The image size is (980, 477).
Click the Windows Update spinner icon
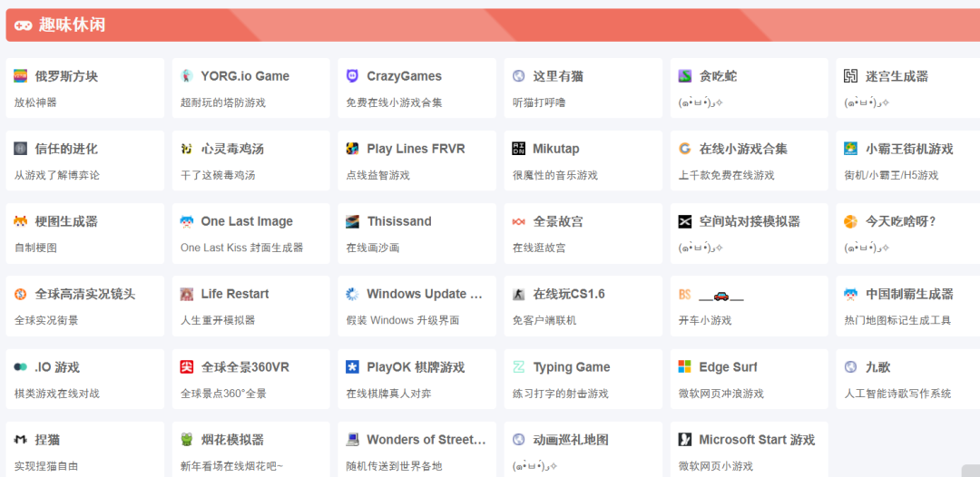coord(352,294)
